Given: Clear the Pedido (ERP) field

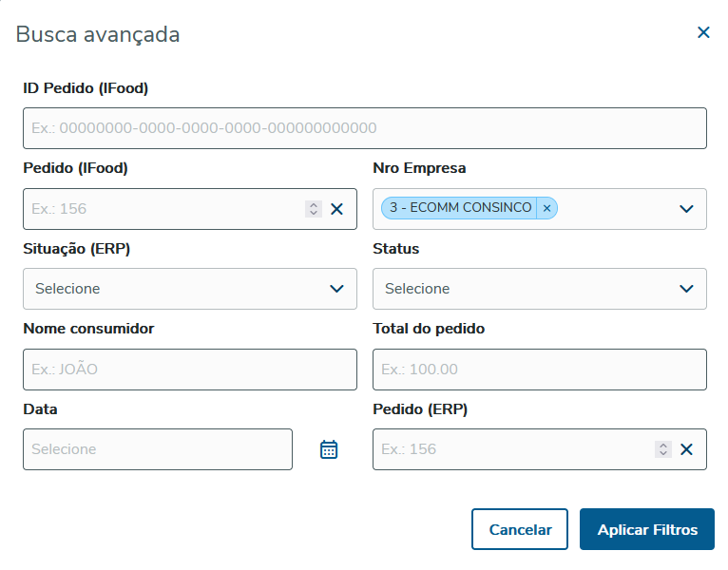Looking at the screenshot, I should coord(686,449).
